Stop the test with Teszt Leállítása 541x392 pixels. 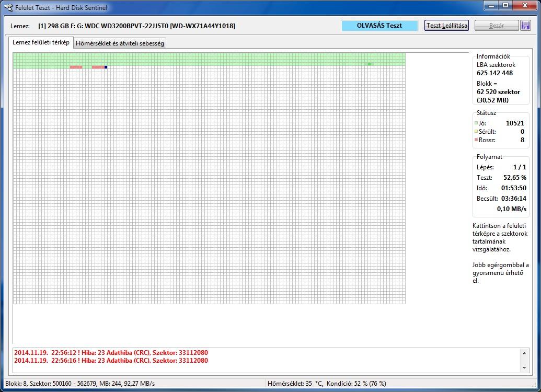446,26
